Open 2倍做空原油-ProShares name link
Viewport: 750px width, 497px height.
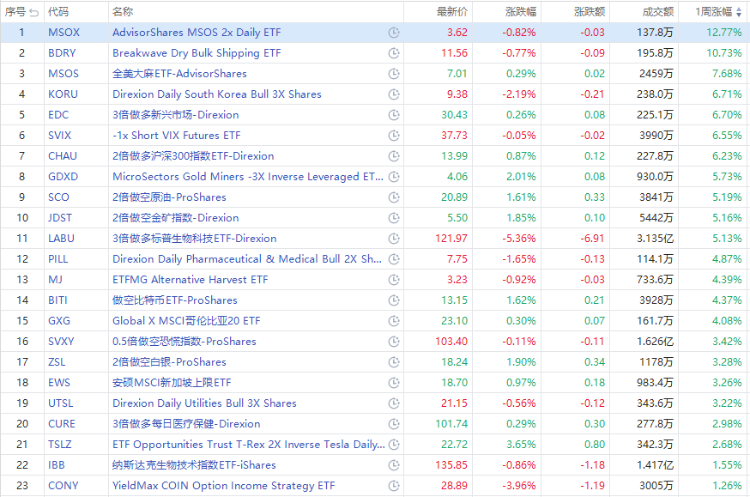(x=169, y=197)
